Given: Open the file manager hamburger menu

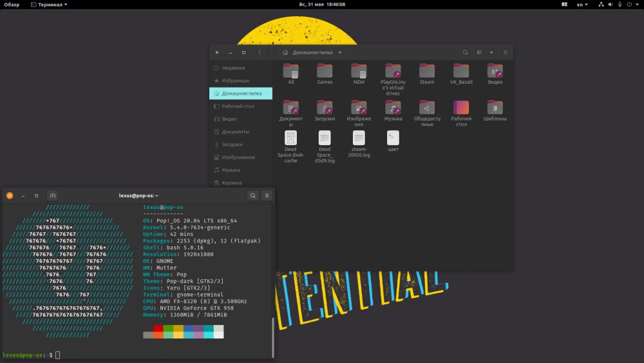Looking at the screenshot, I should [505, 52].
